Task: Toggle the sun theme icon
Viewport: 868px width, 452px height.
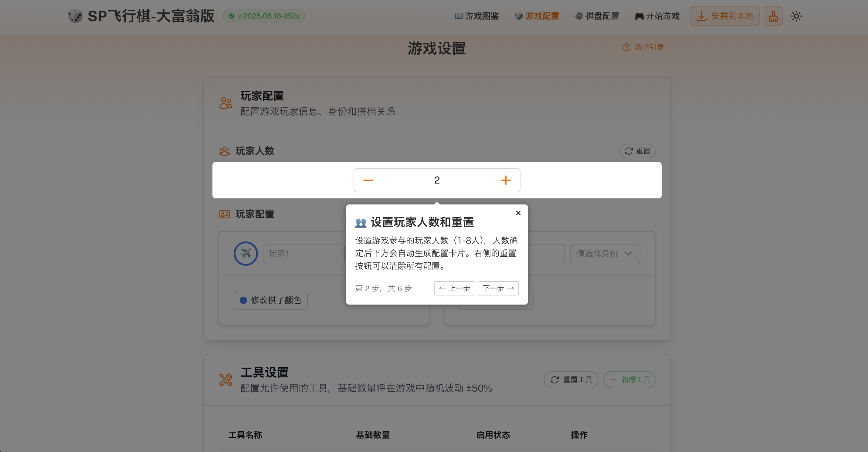Action: click(x=796, y=16)
